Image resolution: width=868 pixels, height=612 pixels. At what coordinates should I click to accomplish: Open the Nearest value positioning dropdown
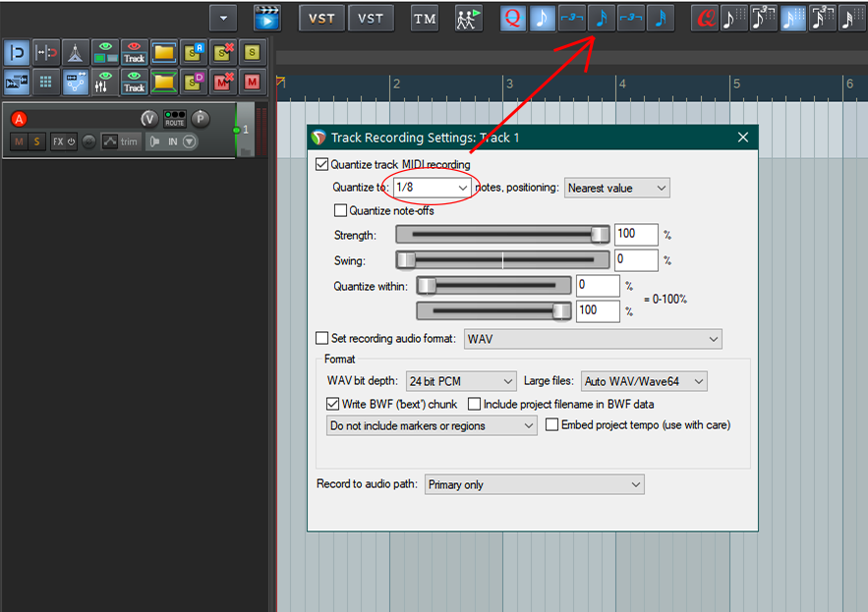pos(616,189)
